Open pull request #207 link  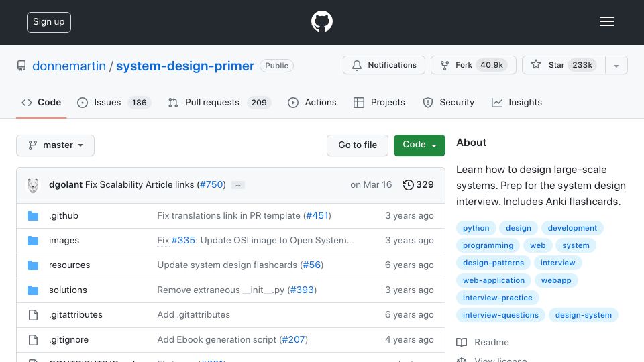point(293,339)
